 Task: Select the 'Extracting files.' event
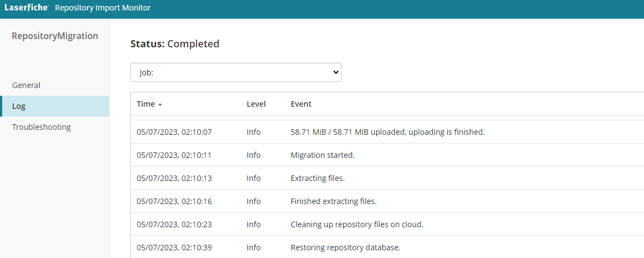318,178
